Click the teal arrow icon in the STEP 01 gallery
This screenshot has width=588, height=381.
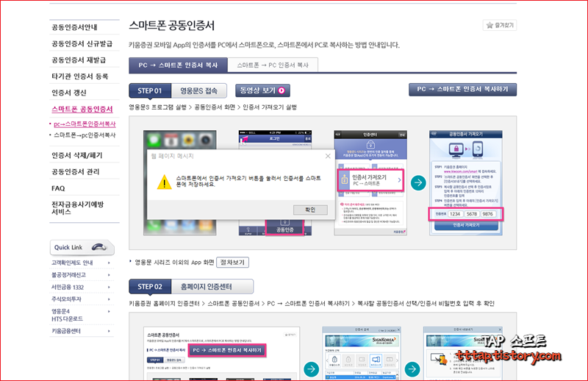coord(418,183)
